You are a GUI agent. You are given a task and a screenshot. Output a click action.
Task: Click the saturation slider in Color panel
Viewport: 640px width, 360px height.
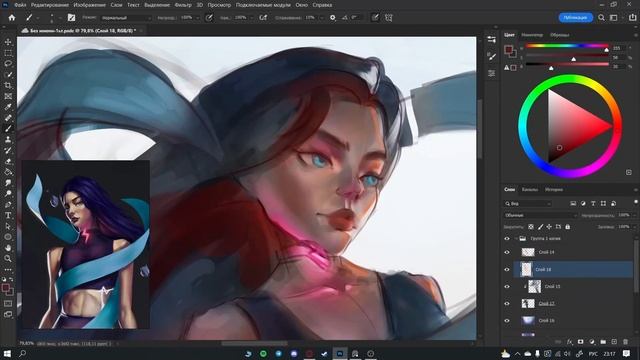(567, 55)
